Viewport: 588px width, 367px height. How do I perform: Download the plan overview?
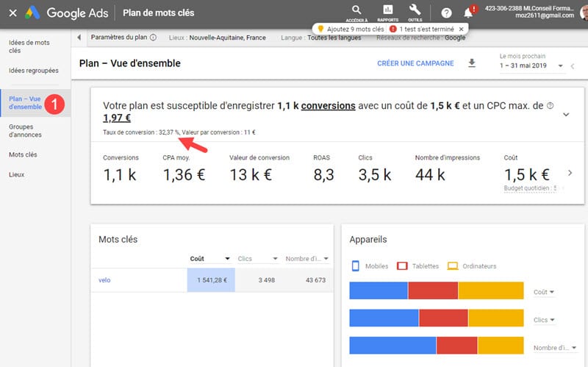click(x=472, y=63)
